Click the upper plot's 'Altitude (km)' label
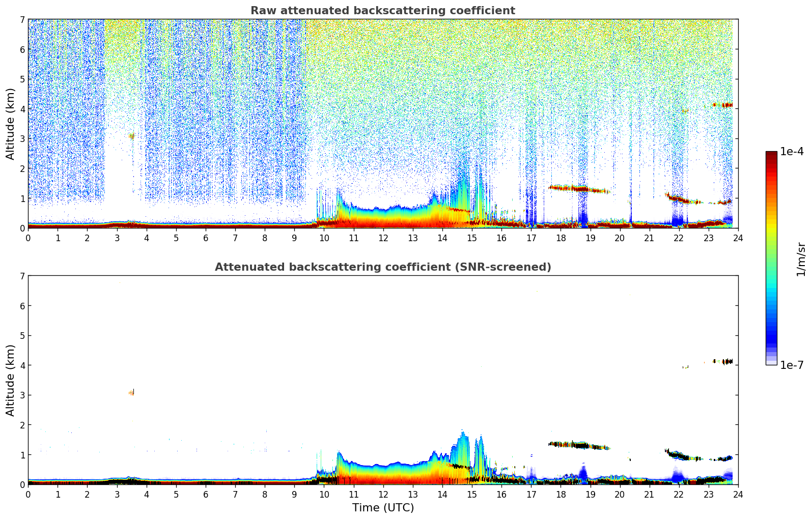Image resolution: width=812 pixels, height=519 pixels. pyautogui.click(x=11, y=124)
